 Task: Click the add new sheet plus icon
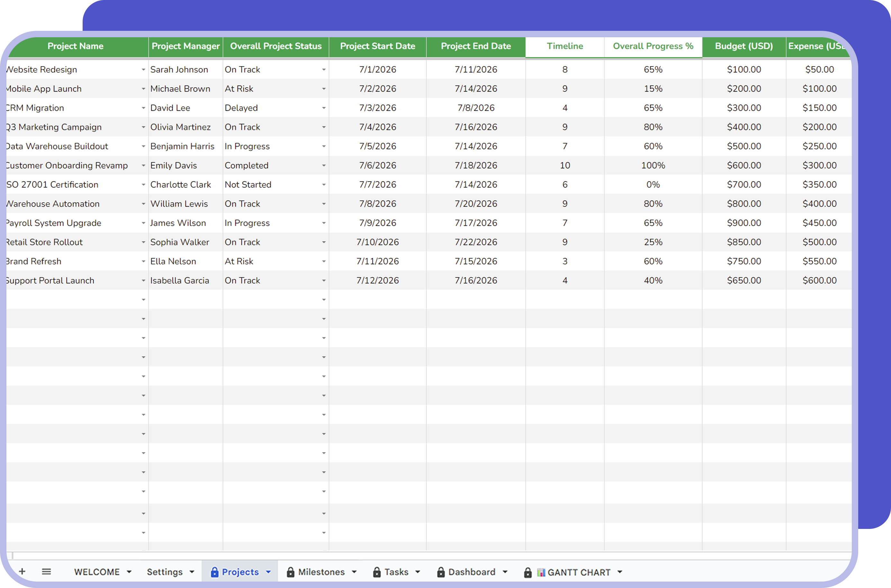click(22, 572)
